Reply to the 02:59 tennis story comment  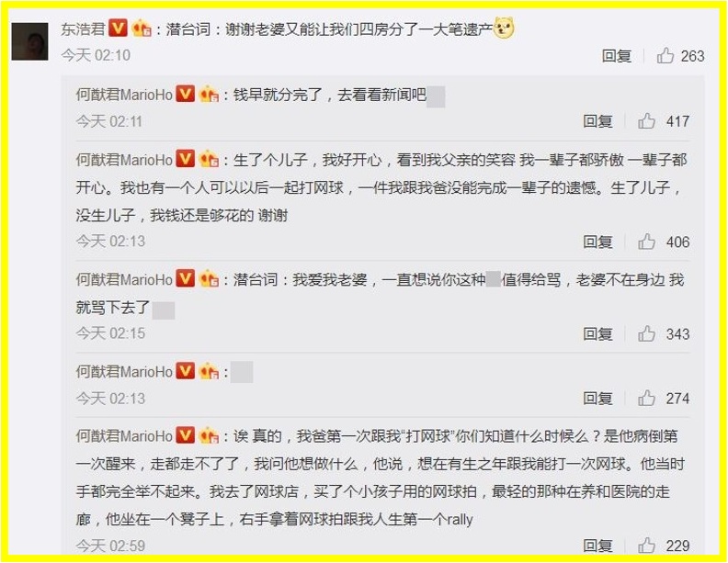[597, 546]
